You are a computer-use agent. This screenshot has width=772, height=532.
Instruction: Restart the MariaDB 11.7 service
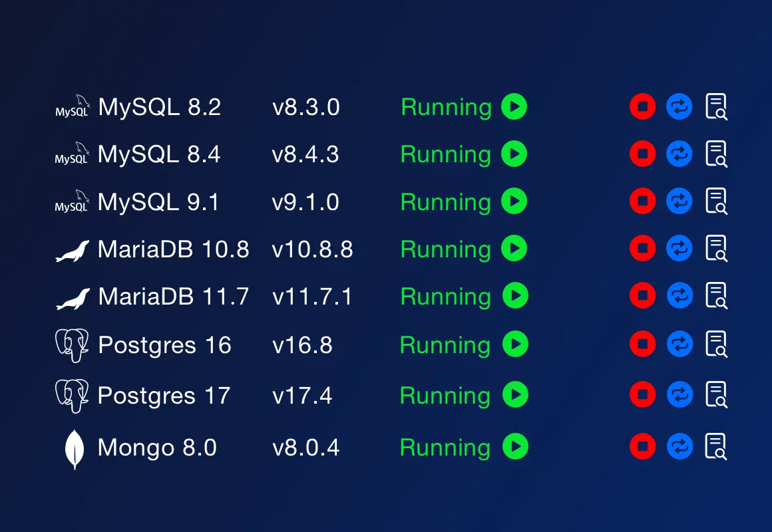(680, 295)
